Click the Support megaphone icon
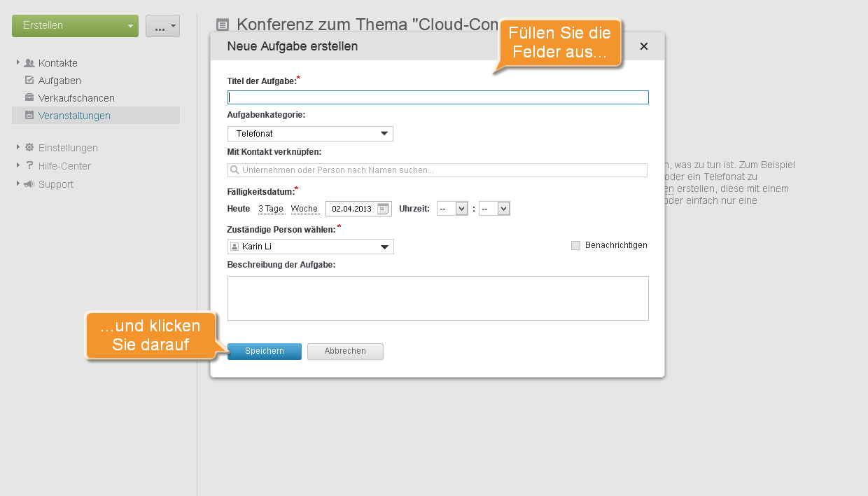 coord(29,184)
